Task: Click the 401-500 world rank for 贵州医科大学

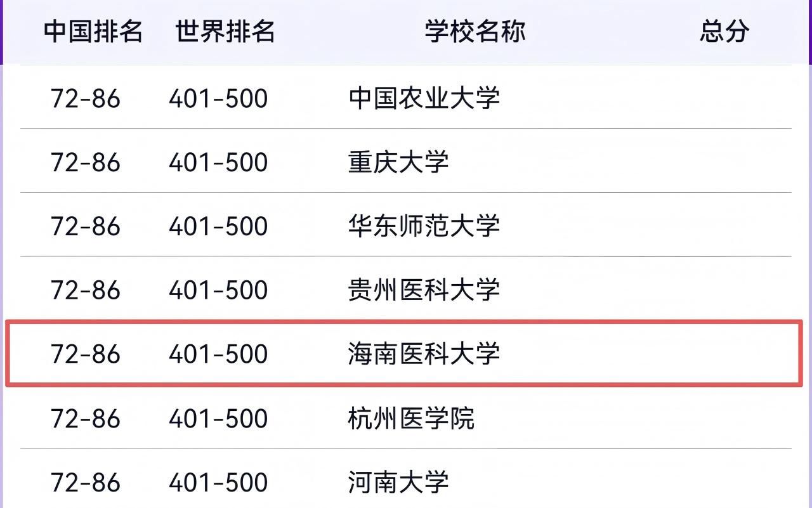Action: pyautogui.click(x=218, y=290)
